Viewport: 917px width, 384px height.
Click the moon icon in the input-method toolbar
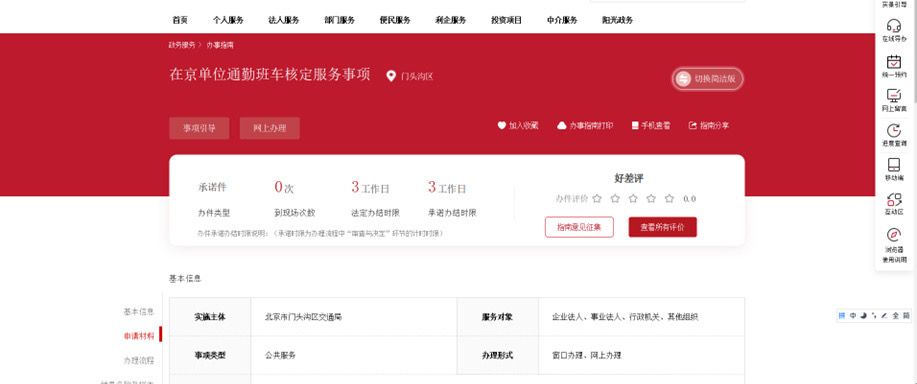coord(863,316)
